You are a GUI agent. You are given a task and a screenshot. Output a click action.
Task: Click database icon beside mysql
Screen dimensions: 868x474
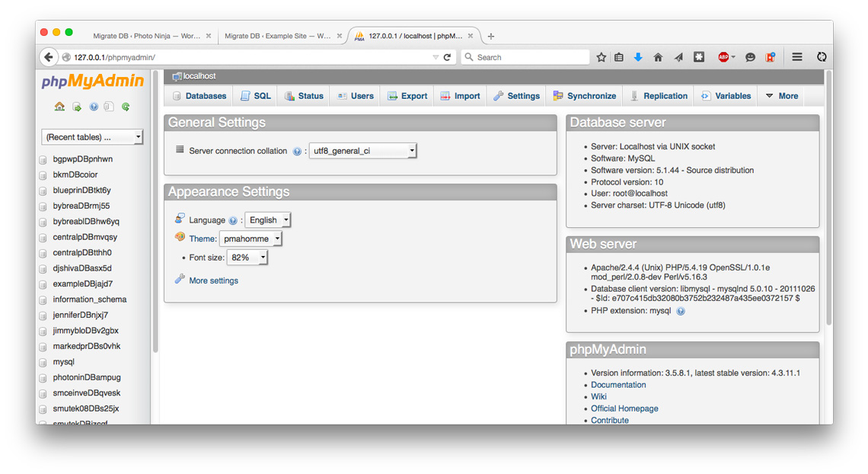(43, 363)
